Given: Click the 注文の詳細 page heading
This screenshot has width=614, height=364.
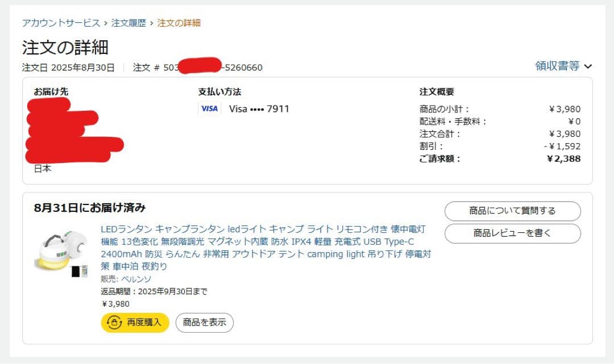Looking at the screenshot, I should pos(65,47).
